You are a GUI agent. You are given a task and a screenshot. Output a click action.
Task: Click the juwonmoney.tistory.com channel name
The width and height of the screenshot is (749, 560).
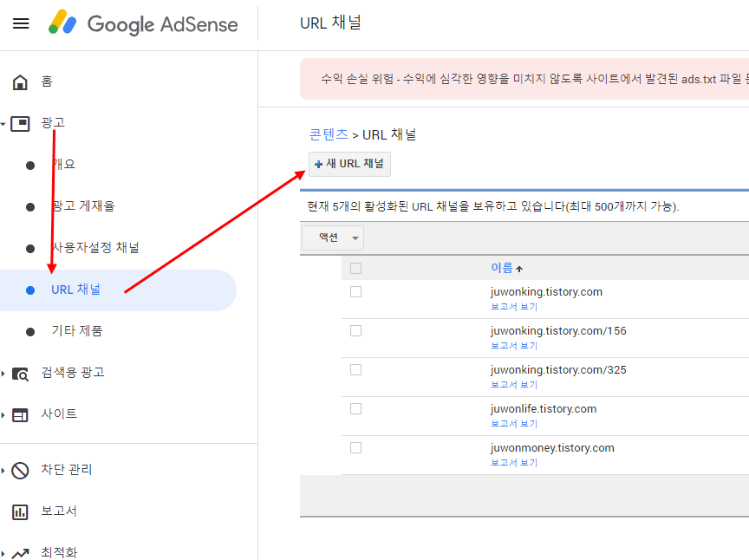pos(553,447)
